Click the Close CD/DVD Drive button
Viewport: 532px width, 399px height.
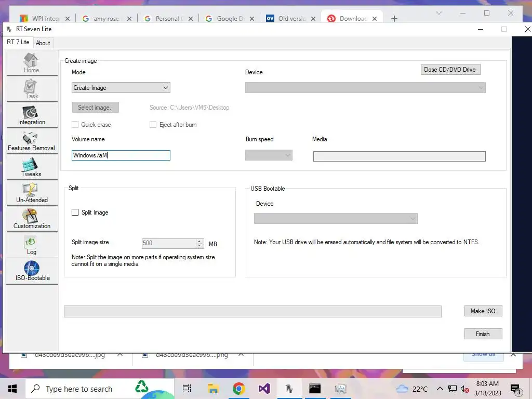pyautogui.click(x=450, y=70)
